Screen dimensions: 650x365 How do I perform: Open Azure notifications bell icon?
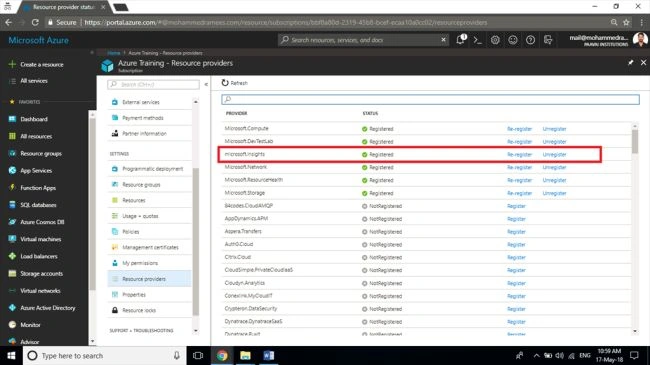tap(460, 40)
